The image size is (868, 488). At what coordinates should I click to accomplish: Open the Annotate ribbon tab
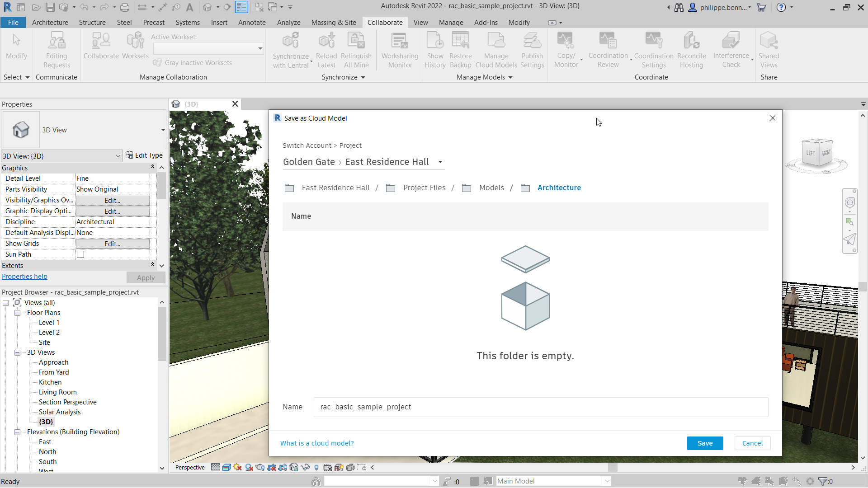[252, 23]
